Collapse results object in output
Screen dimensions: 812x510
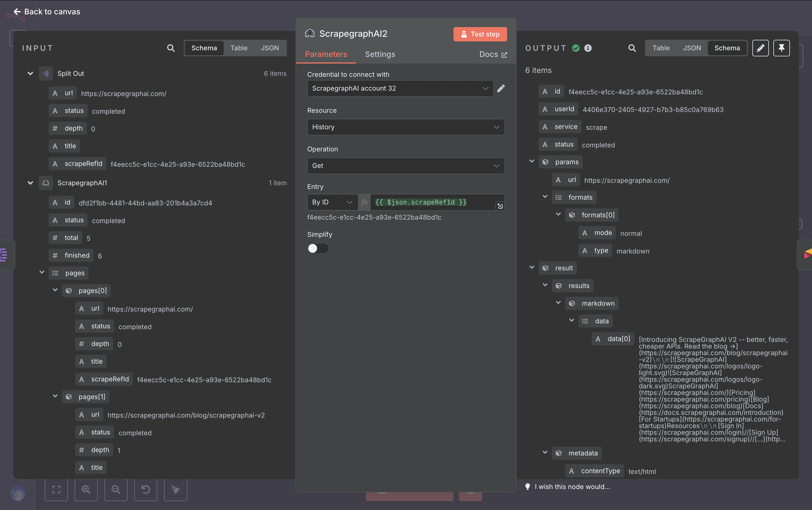click(545, 285)
